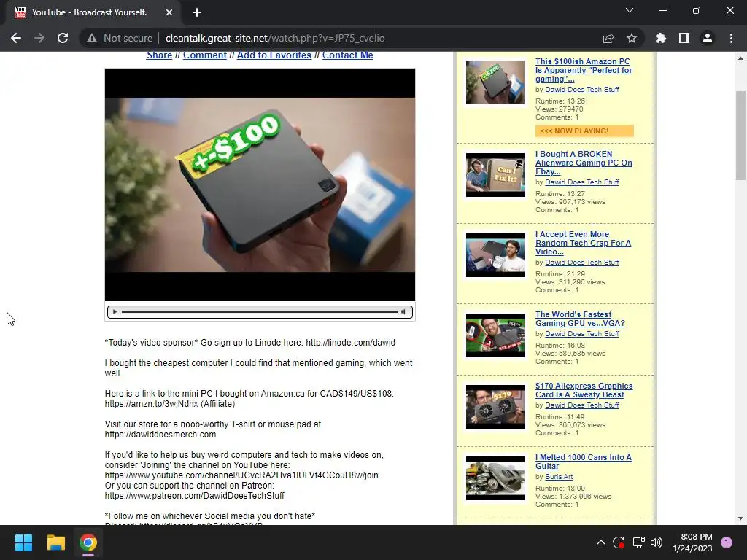This screenshot has width=747, height=560.
Task: Open '$170 Aliexpress Graphics Card' link
Action: click(584, 390)
